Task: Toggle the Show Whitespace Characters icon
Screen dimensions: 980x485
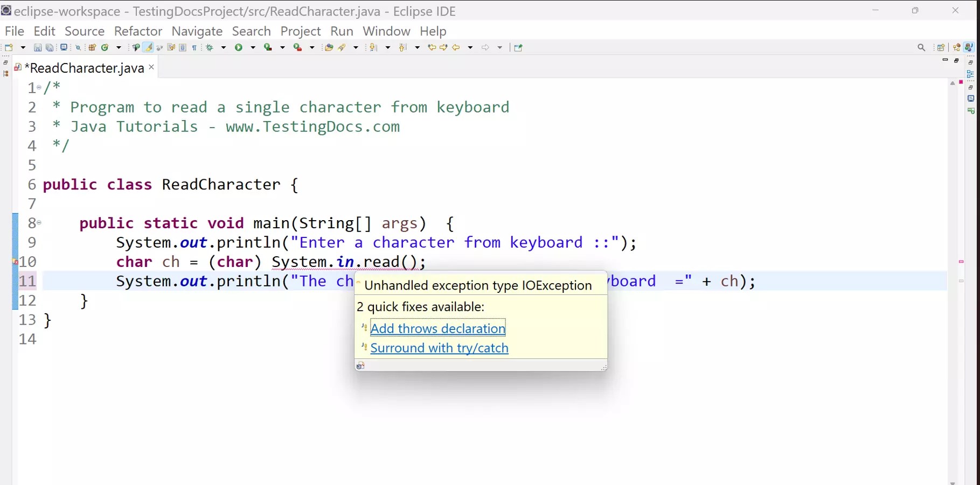Action: pyautogui.click(x=194, y=47)
